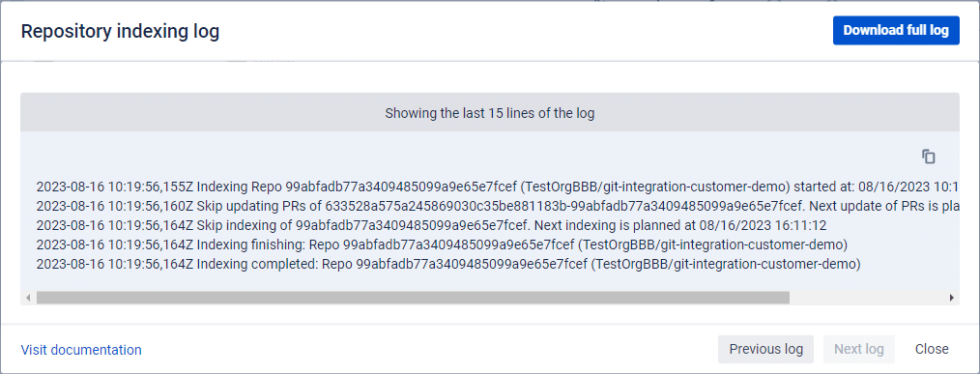980x374 pixels.
Task: Click the left arrow of the horizontal scrollbar
Action: tap(28, 298)
